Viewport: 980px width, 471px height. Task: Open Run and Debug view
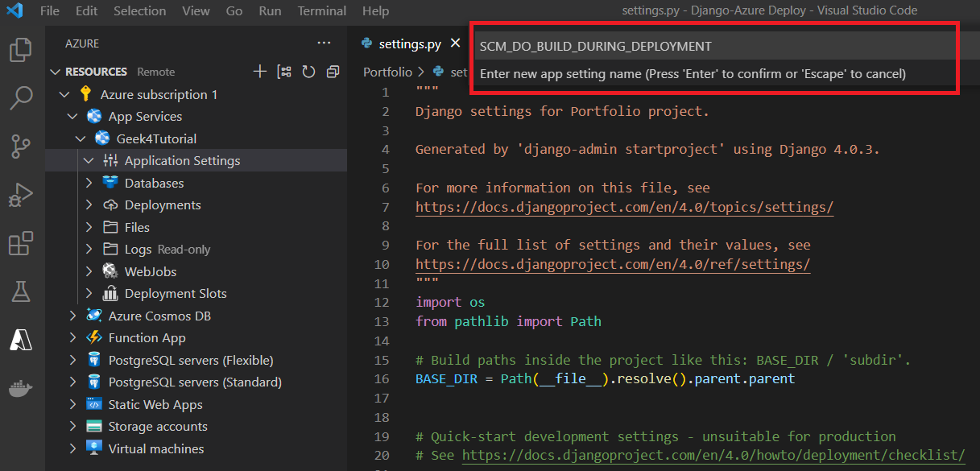click(x=20, y=196)
